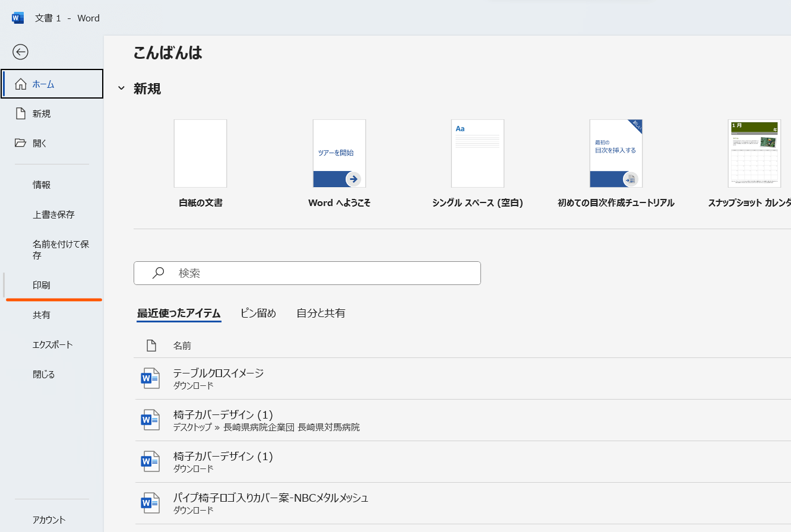
Task: Click the home icon beside ホーム
Action: (21, 84)
